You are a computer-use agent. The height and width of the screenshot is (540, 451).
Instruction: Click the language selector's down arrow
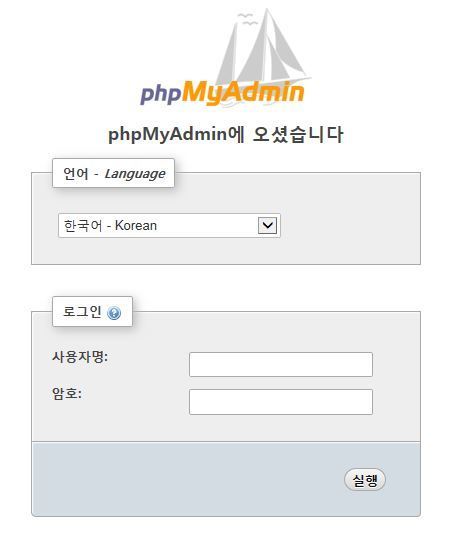268,226
